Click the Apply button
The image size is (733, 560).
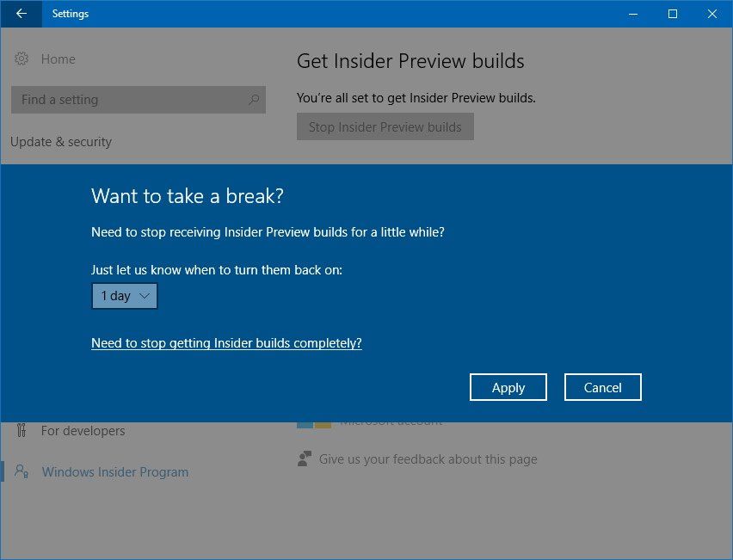pyautogui.click(x=508, y=387)
